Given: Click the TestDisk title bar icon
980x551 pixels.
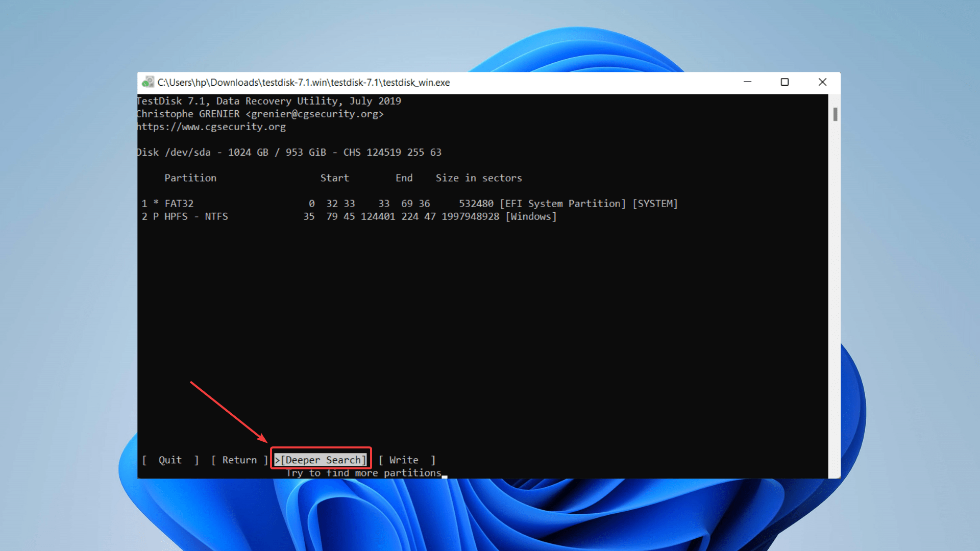Looking at the screenshot, I should coord(148,82).
